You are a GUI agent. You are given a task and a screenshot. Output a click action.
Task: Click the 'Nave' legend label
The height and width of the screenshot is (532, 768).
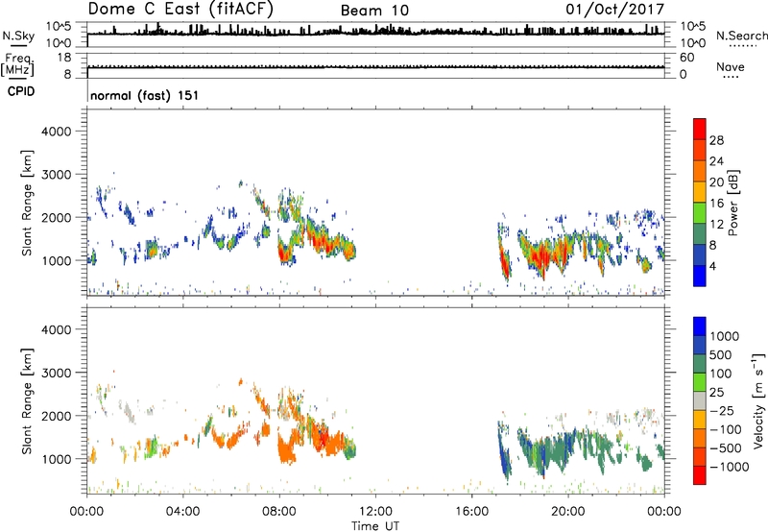click(x=731, y=67)
